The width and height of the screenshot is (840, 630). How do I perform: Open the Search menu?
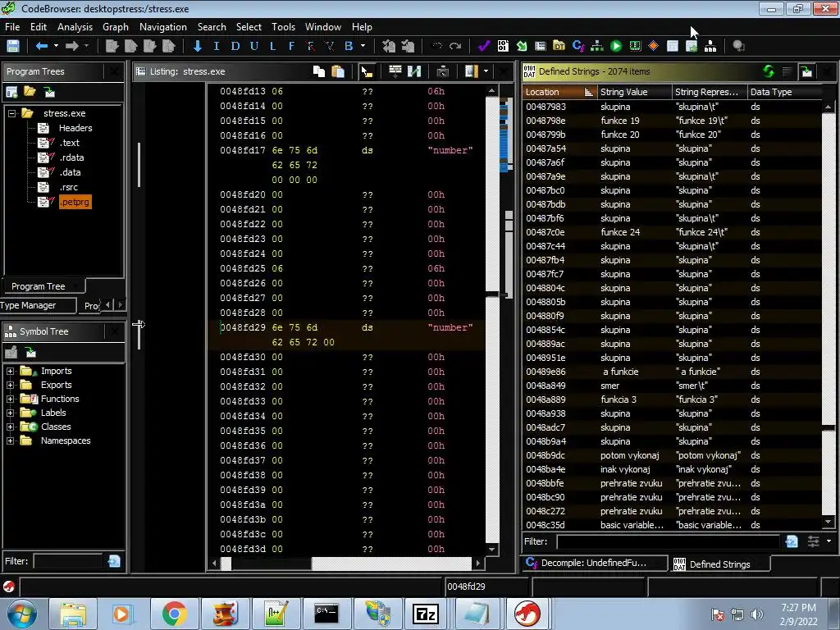tap(212, 27)
